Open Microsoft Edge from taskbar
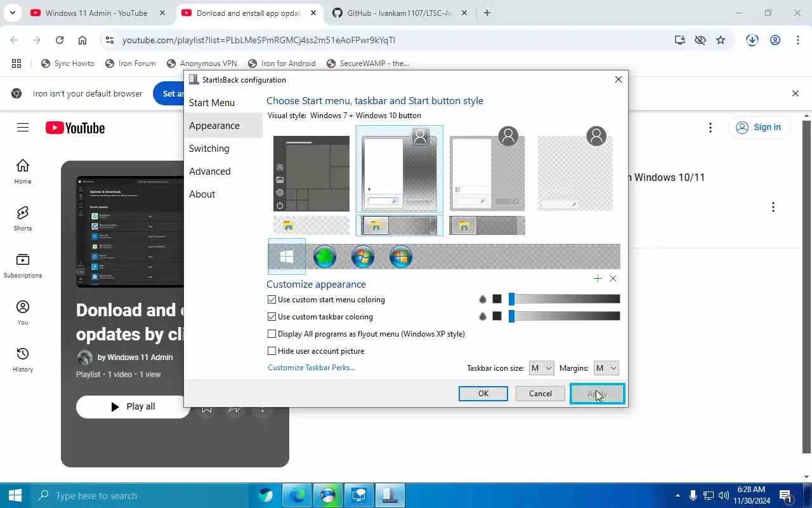 [x=297, y=495]
